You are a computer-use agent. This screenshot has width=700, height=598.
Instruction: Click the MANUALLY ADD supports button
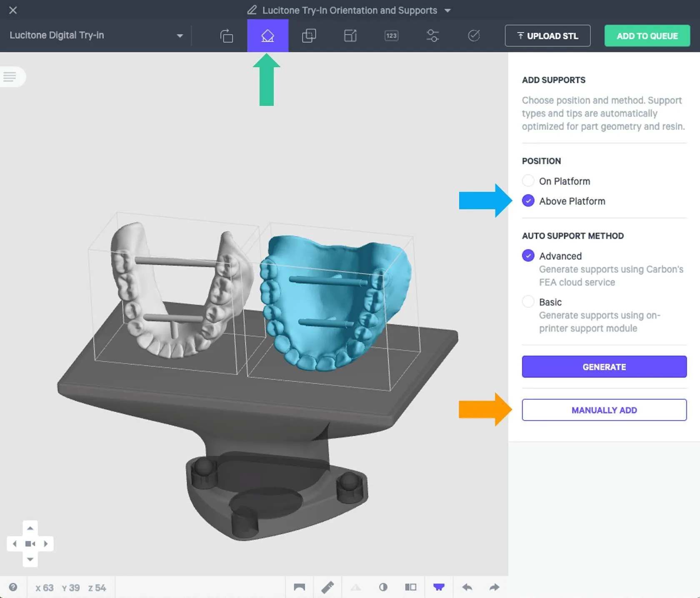[x=604, y=410]
